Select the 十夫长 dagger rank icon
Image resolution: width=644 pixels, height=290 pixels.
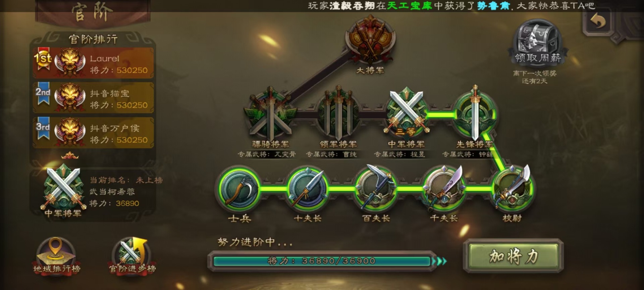point(307,188)
